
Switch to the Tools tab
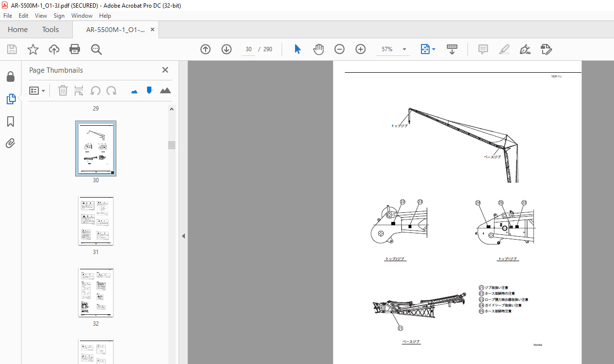[50, 29]
